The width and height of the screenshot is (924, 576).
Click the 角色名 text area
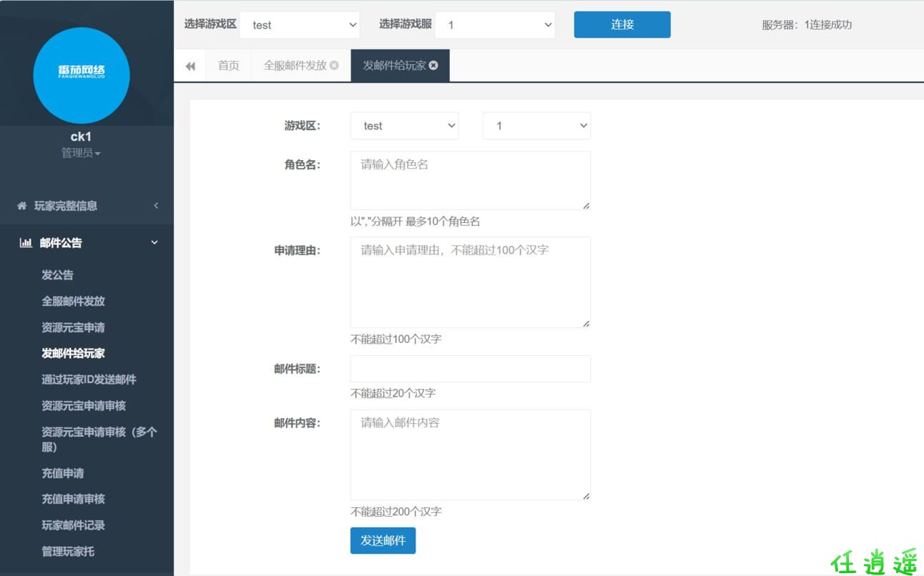click(x=470, y=179)
